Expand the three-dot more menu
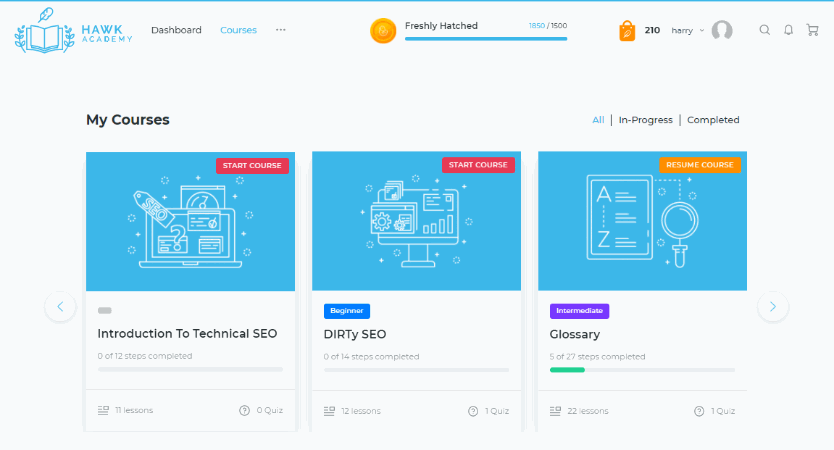 pyautogui.click(x=280, y=30)
